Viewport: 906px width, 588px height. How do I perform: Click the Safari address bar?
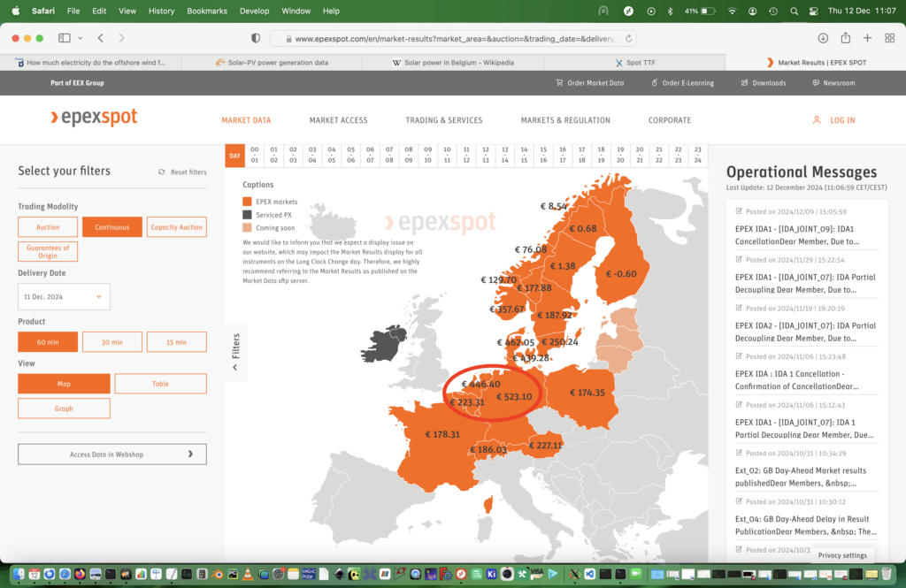[x=453, y=39]
